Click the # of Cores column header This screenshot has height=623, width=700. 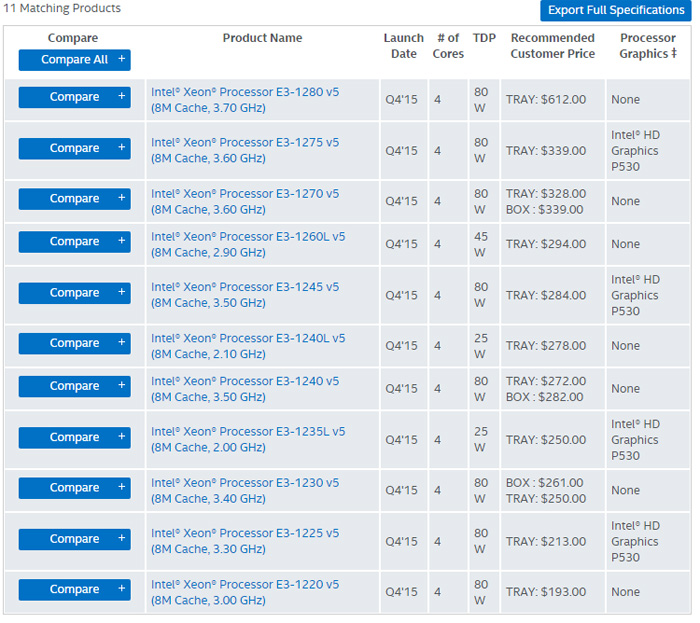click(448, 46)
